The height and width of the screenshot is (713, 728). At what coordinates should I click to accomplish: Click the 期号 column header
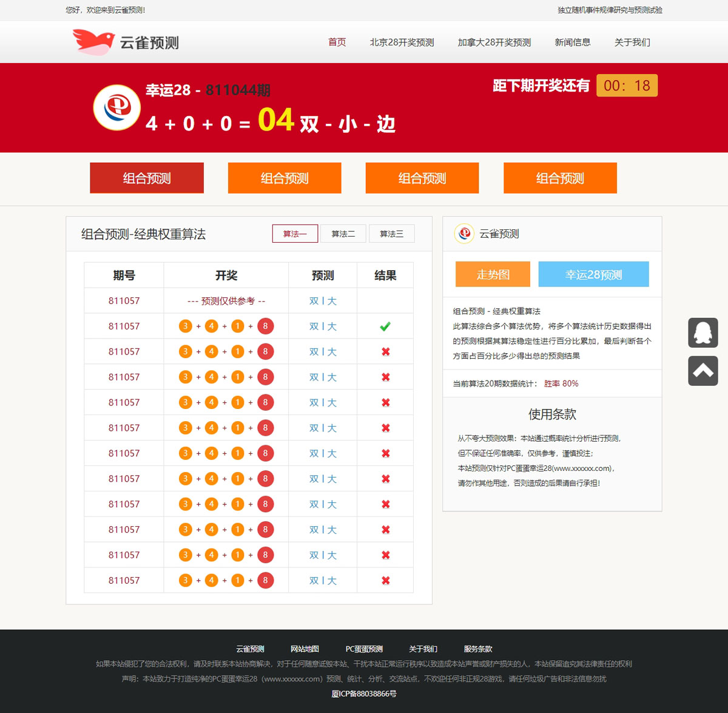pyautogui.click(x=124, y=275)
